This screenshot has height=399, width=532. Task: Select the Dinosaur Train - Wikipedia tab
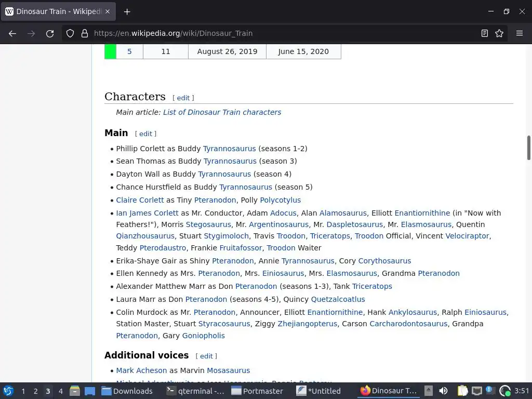click(58, 11)
